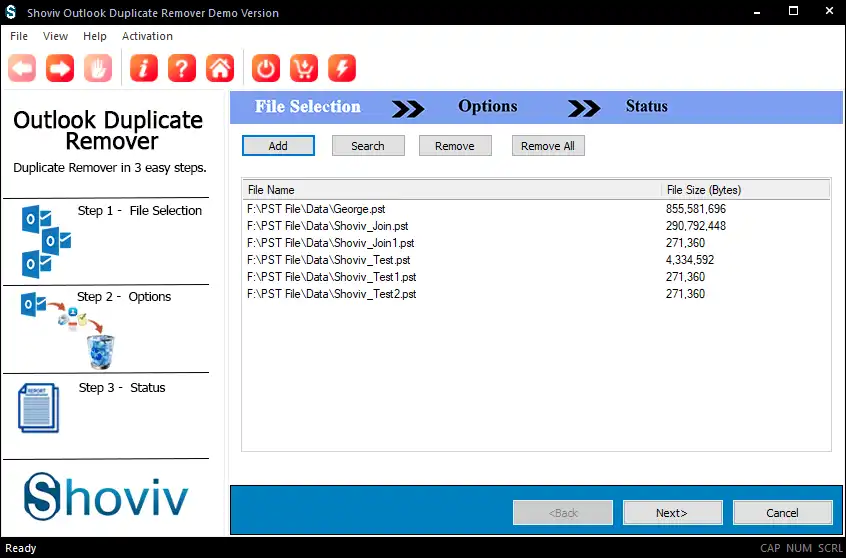Image resolution: width=846 pixels, height=558 pixels.
Task: Click the SCRL indicator in status bar
Action: coord(830,548)
